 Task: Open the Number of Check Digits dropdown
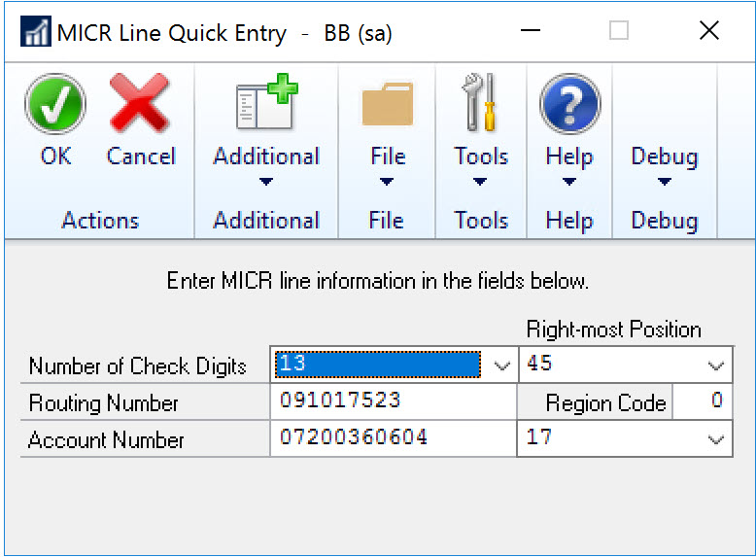[502, 366]
